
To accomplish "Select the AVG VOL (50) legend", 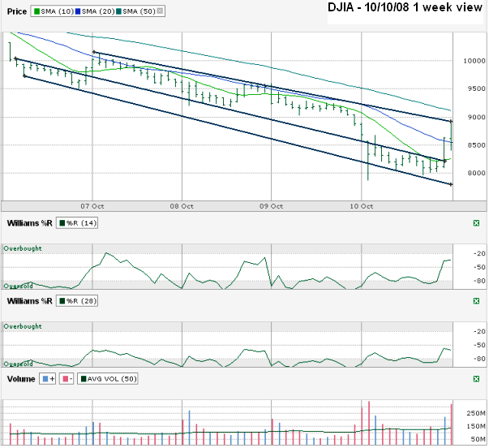I will pos(108,379).
